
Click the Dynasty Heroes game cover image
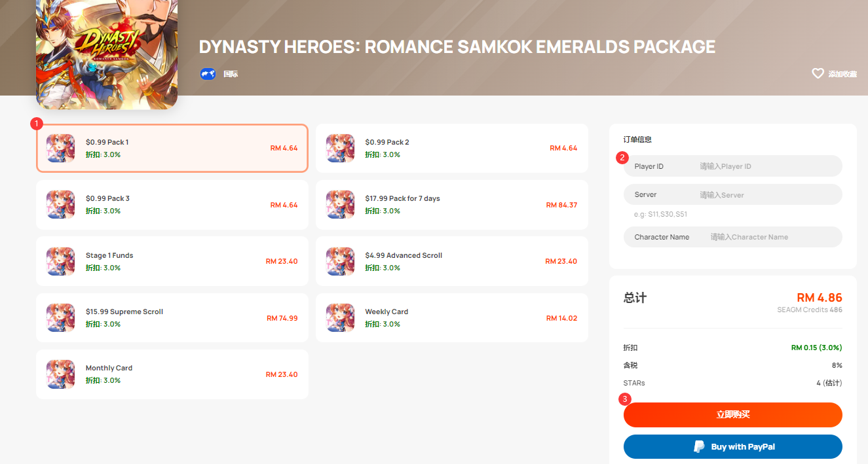(107, 54)
